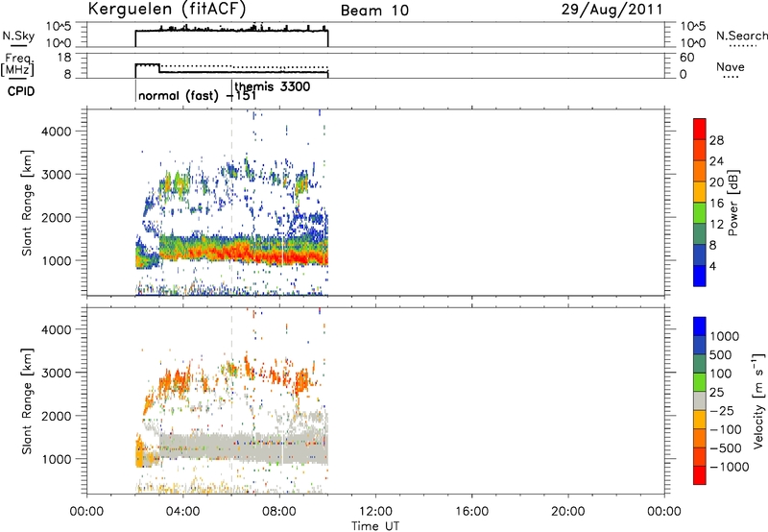Screen dimensions: 768x532
Task: Click the "-1000" label on Velocity color bar
Action: click(x=729, y=467)
